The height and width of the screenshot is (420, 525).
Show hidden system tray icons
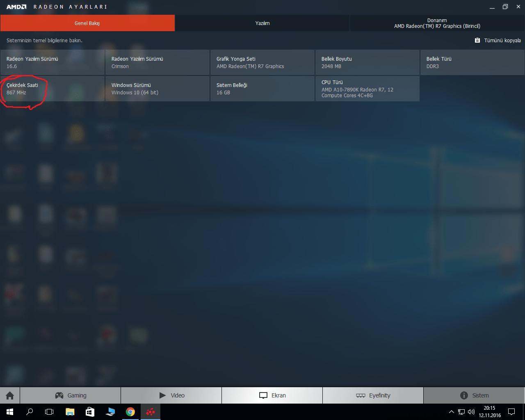click(452, 412)
